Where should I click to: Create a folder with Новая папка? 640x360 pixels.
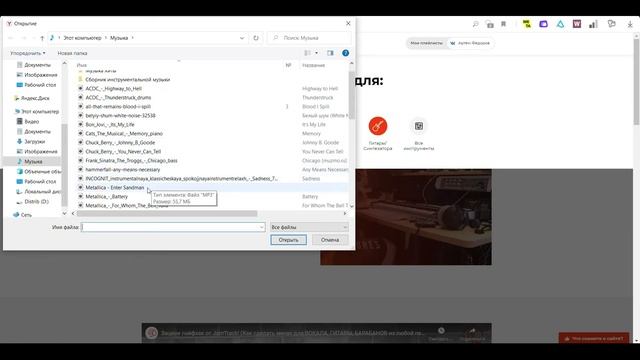click(x=72, y=53)
